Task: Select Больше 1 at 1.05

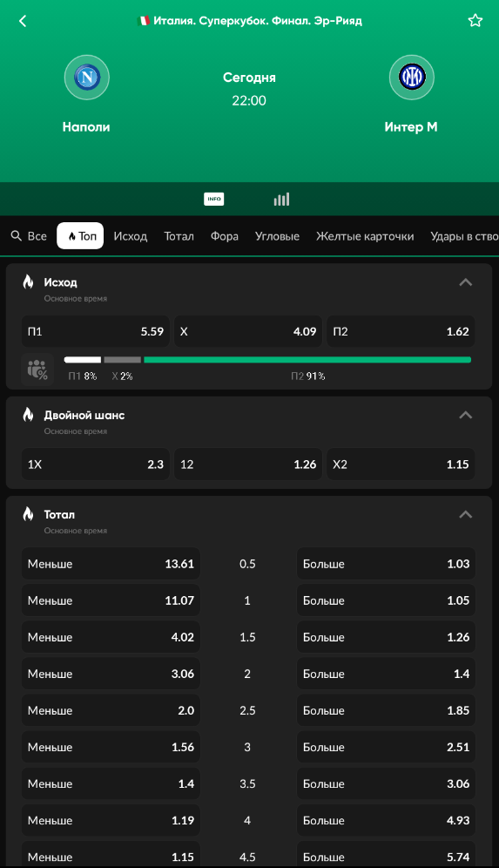Action: click(386, 600)
